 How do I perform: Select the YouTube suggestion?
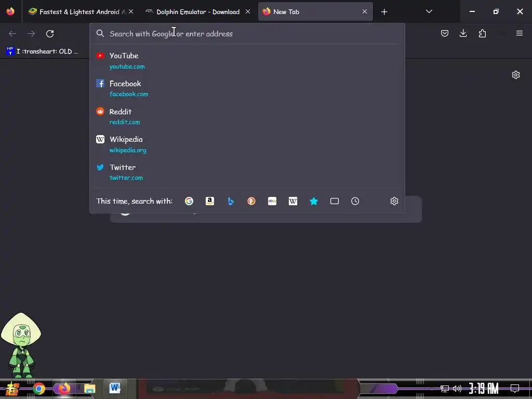coord(247,61)
